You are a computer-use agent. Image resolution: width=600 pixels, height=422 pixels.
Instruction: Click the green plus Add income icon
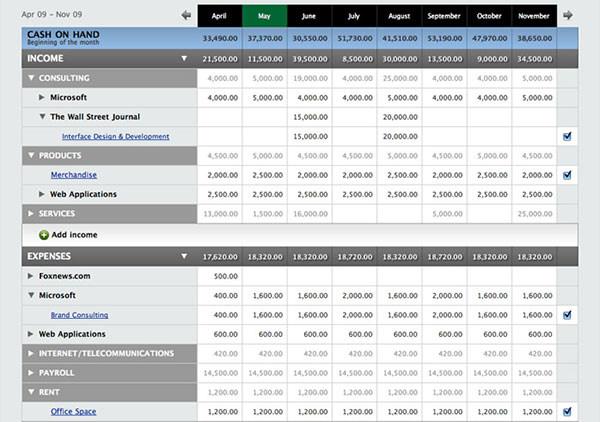pos(44,234)
